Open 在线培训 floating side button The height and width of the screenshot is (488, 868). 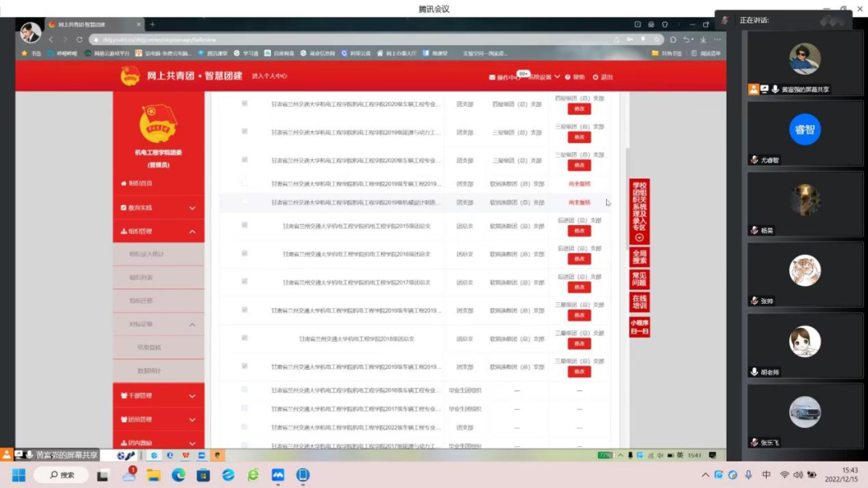639,302
